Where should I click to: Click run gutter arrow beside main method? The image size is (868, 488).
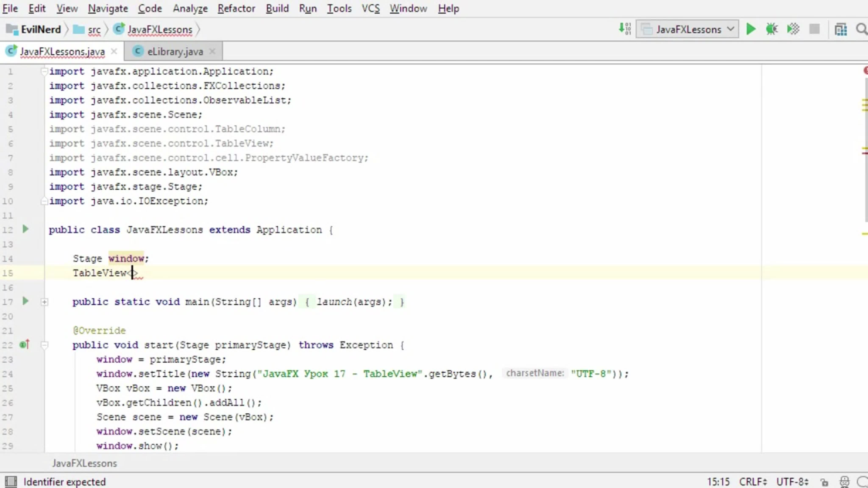(x=25, y=301)
